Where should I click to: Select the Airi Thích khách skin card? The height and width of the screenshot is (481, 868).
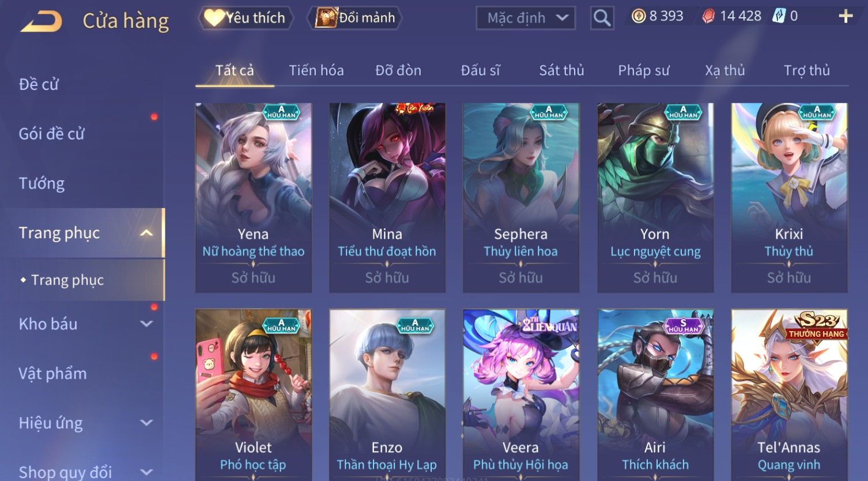click(x=655, y=395)
